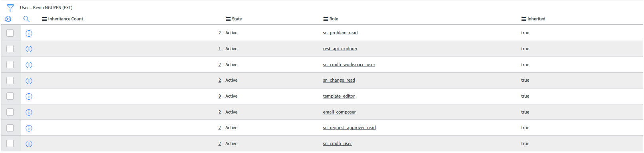Select the checkbox for the sn_problem_read row
644x153 pixels.
pyautogui.click(x=10, y=33)
